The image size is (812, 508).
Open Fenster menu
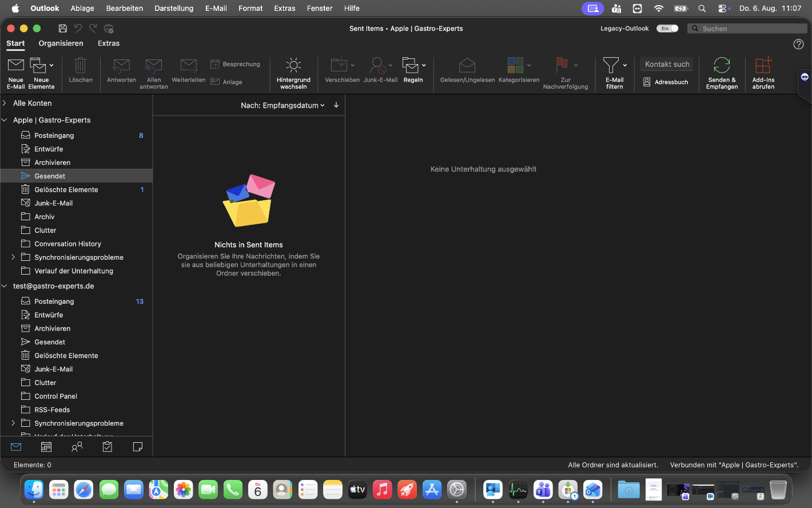point(320,9)
